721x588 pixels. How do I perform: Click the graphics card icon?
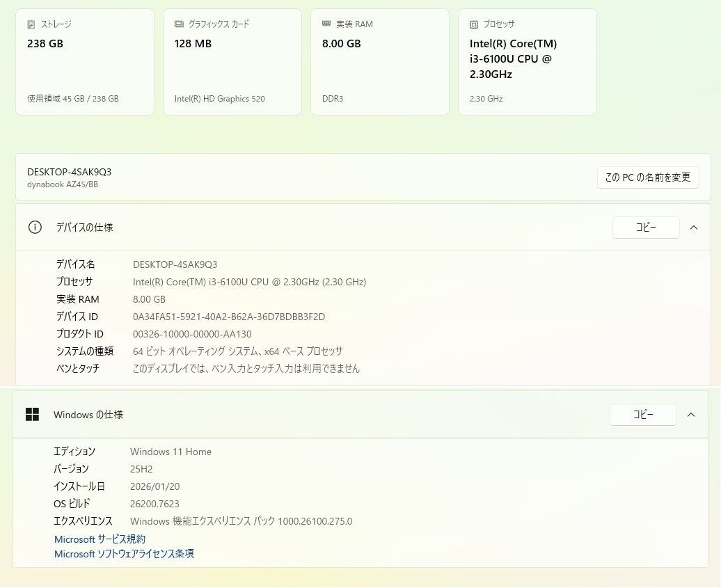pos(179,24)
